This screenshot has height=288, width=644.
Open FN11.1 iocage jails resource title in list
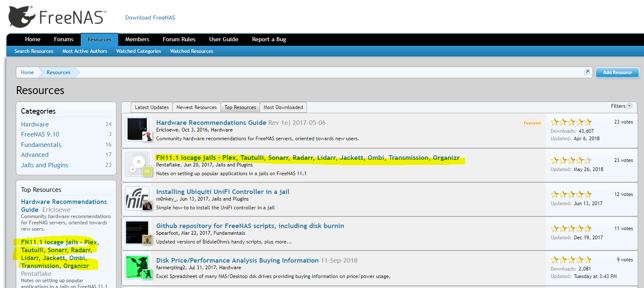pos(308,158)
